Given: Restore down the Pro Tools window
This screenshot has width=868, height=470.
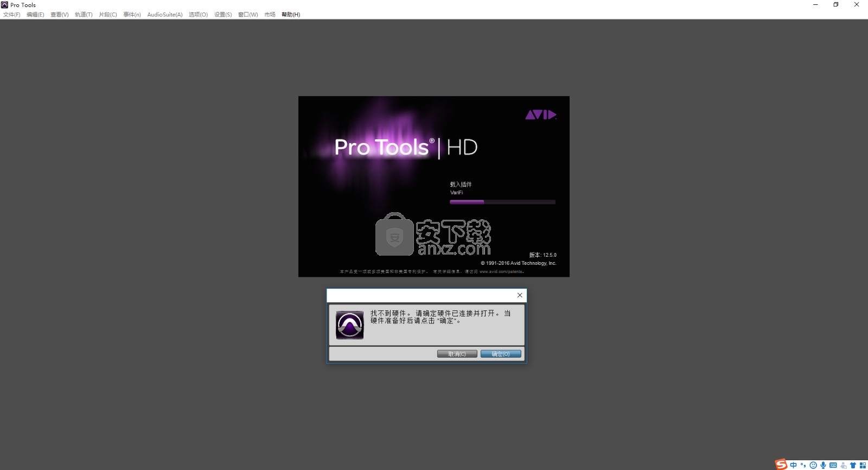Looking at the screenshot, I should pyautogui.click(x=836, y=4).
